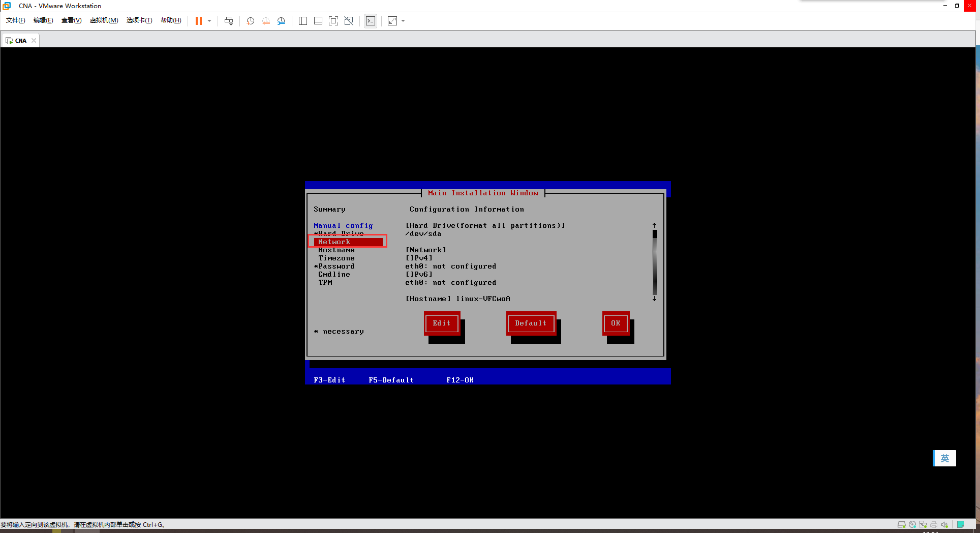Screen dimensions: 980x533
Task: Click the '/dev/sda' configuration line
Action: pos(423,234)
